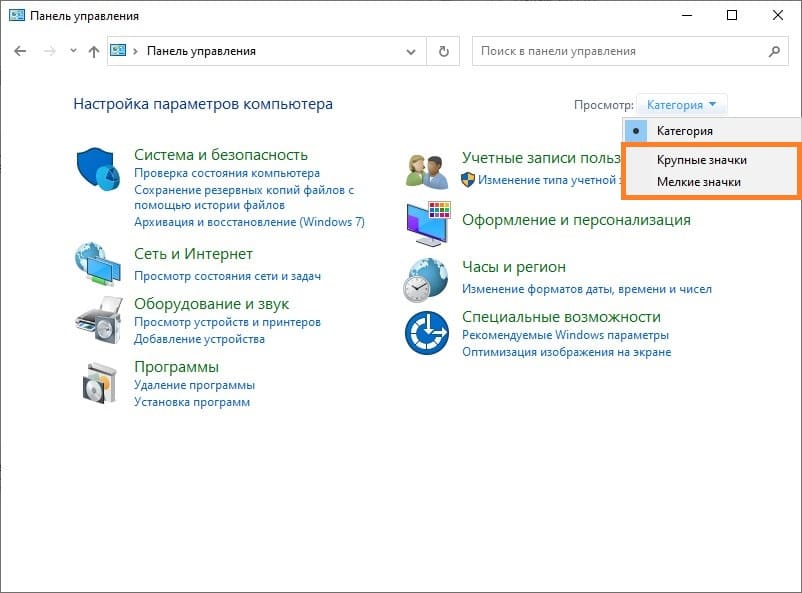Click Рекомендуемые Windows параметры link
This screenshot has height=593, width=802.
tap(565, 335)
